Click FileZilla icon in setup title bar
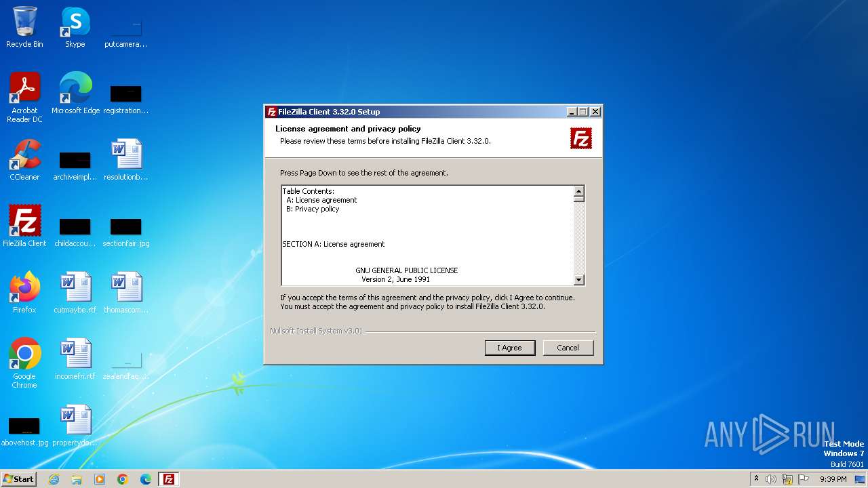The image size is (868, 488). click(x=272, y=112)
